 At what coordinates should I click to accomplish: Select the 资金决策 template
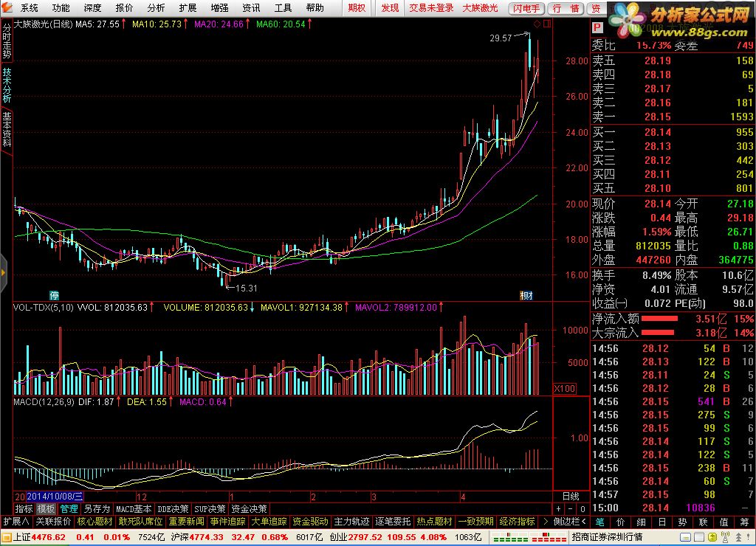coord(250,509)
